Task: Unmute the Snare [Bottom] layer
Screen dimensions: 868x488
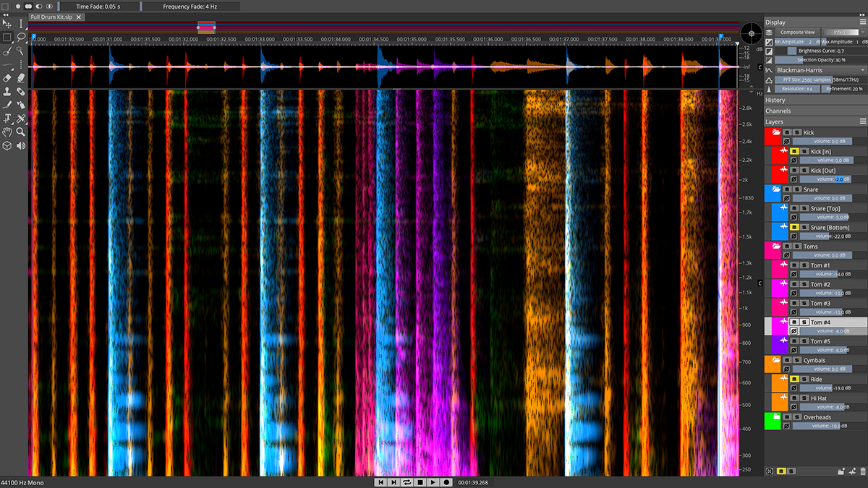Action: 794,227
